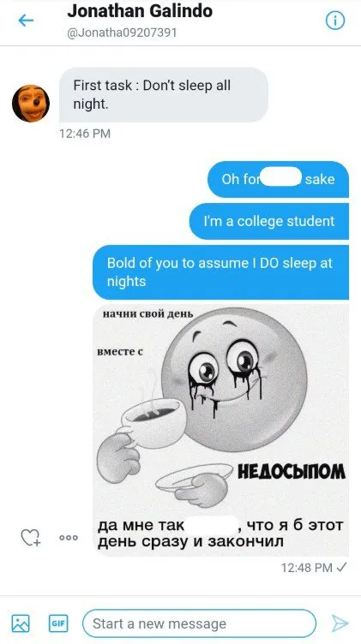Send message with the paper plane icon
Image resolution: width=361 pixels, height=644 pixels.
pos(340,623)
